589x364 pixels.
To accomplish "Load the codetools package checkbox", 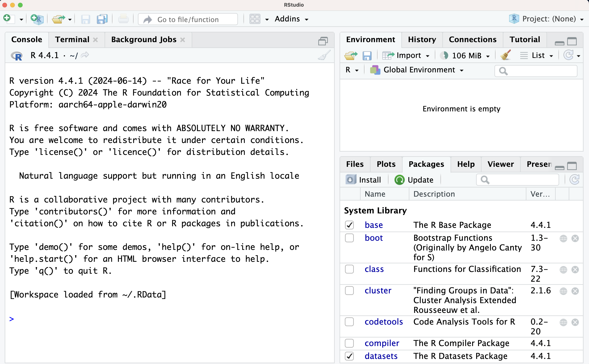I will click(349, 322).
